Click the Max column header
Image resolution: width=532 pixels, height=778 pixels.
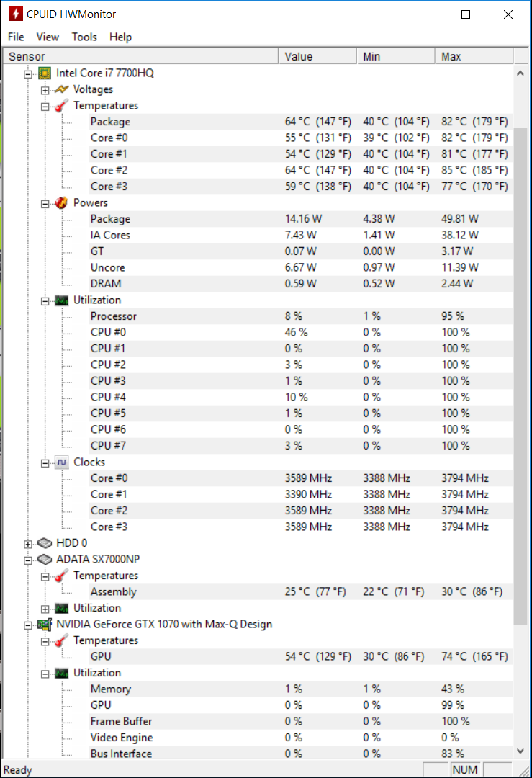(x=474, y=57)
